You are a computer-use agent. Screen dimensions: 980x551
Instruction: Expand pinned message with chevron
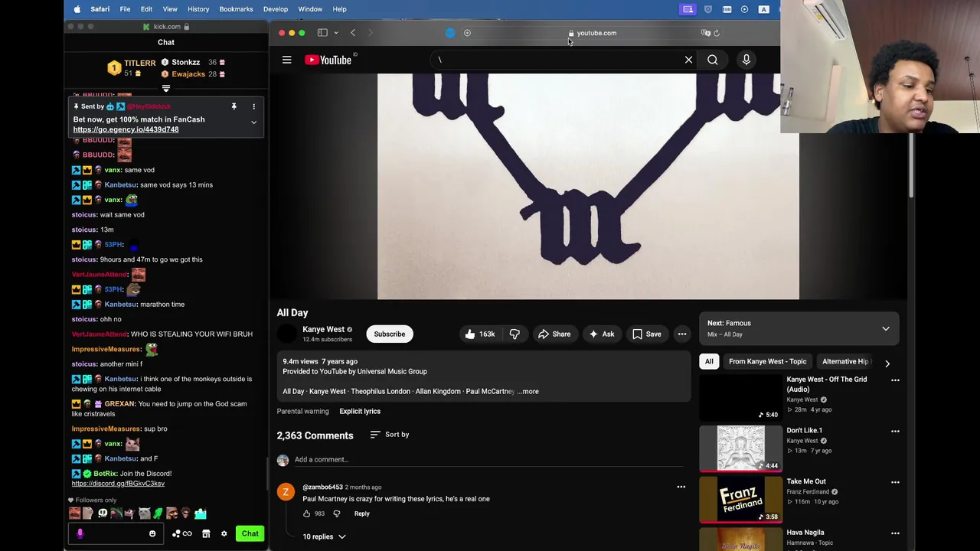click(253, 122)
